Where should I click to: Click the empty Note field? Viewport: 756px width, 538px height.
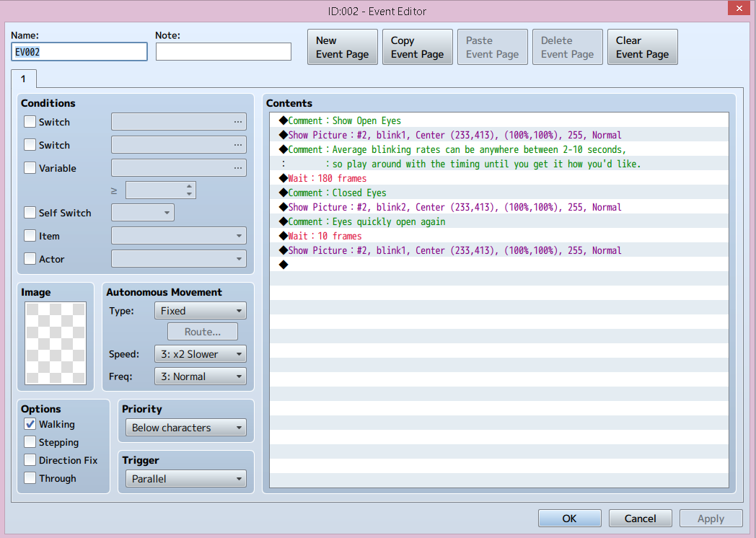[x=223, y=52]
